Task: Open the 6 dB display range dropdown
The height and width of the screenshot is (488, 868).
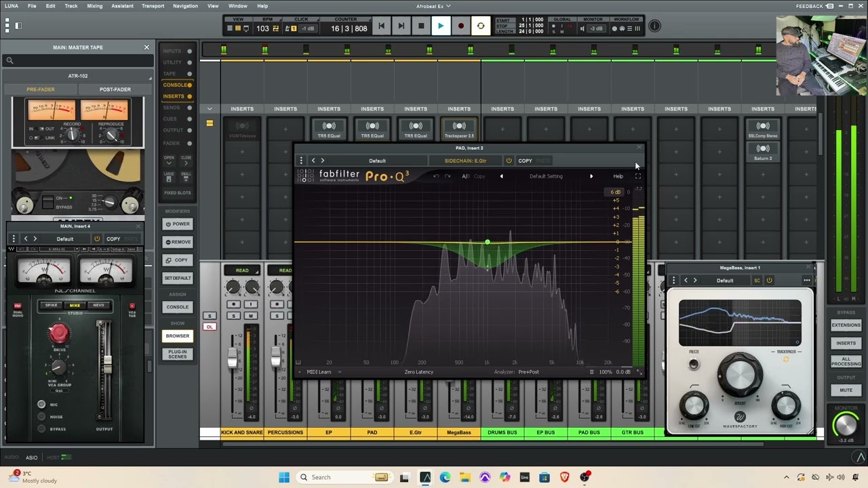Action: click(x=615, y=192)
